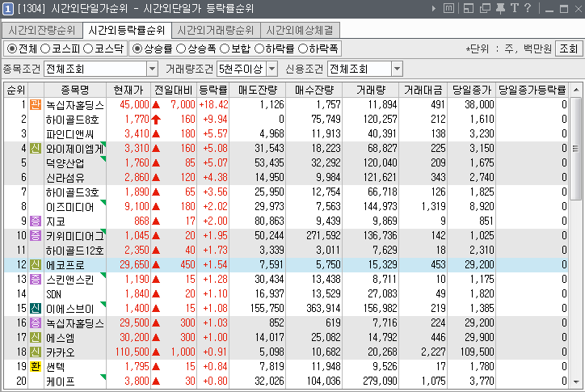Screen dimensions: 585x392
Task: Click the scroll up arrow of the table
Action: pos(576,90)
